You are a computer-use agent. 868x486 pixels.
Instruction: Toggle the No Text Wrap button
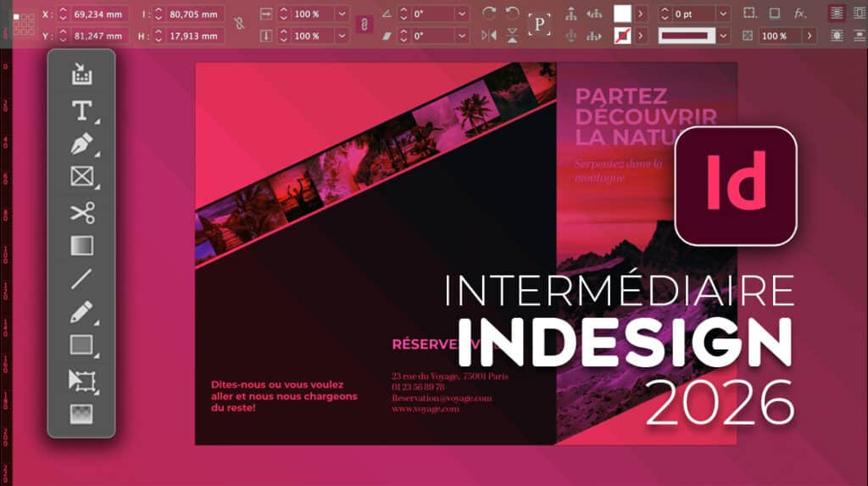[837, 14]
